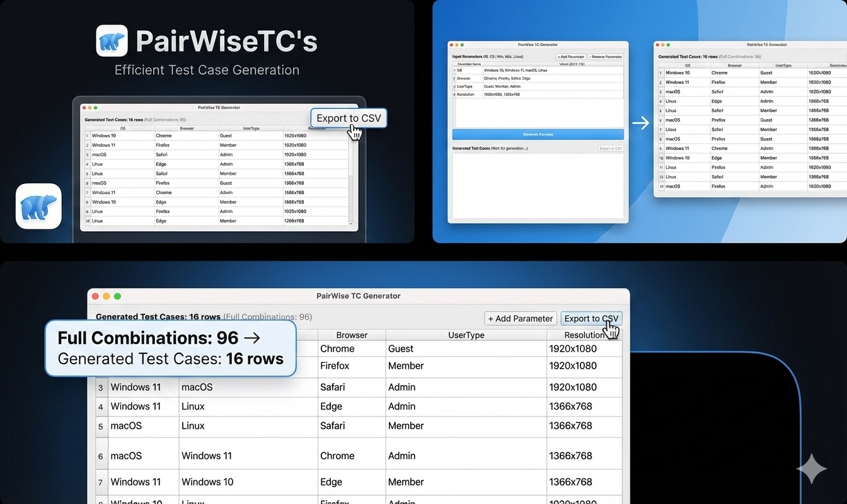Image resolution: width=847 pixels, height=504 pixels.
Task: Click Export to CSV in the Generated Test Cases section
Action: 611,148
